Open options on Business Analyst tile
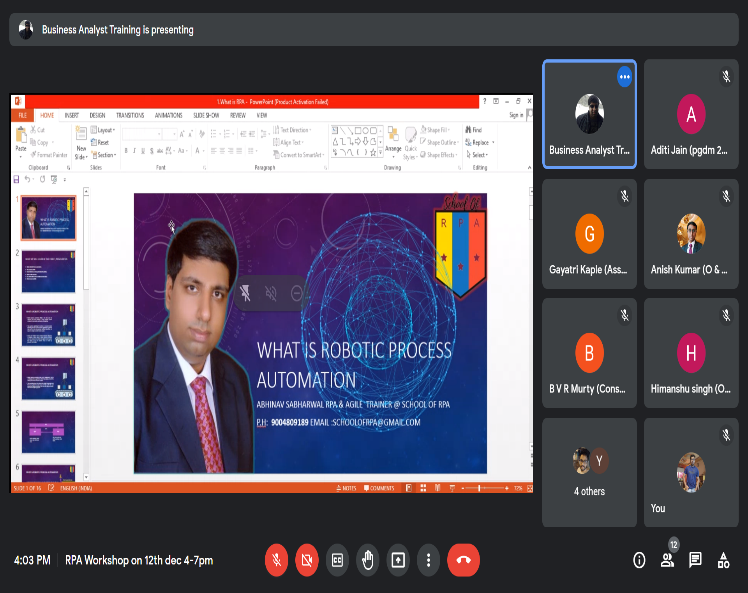The image size is (748, 593). click(624, 77)
